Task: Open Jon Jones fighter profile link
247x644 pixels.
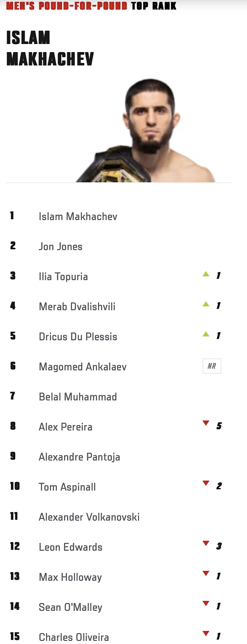Action: pyautogui.click(x=61, y=247)
